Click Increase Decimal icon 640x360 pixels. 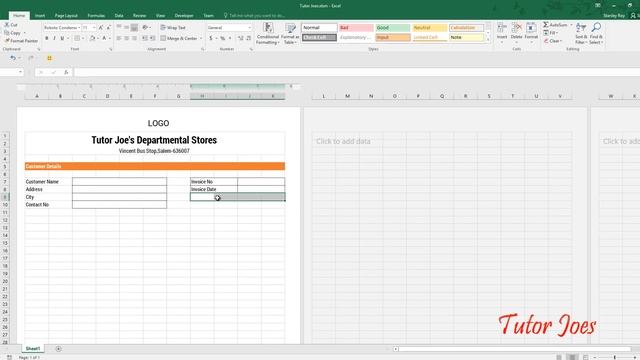tap(240, 38)
